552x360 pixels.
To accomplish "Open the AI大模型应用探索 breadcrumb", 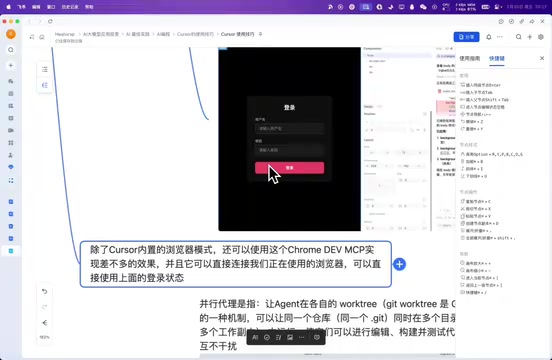I will tap(101, 34).
